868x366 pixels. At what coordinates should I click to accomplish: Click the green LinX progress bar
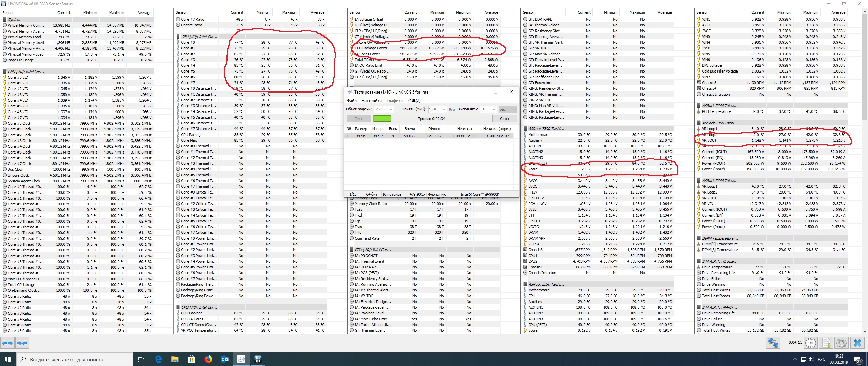point(382,119)
